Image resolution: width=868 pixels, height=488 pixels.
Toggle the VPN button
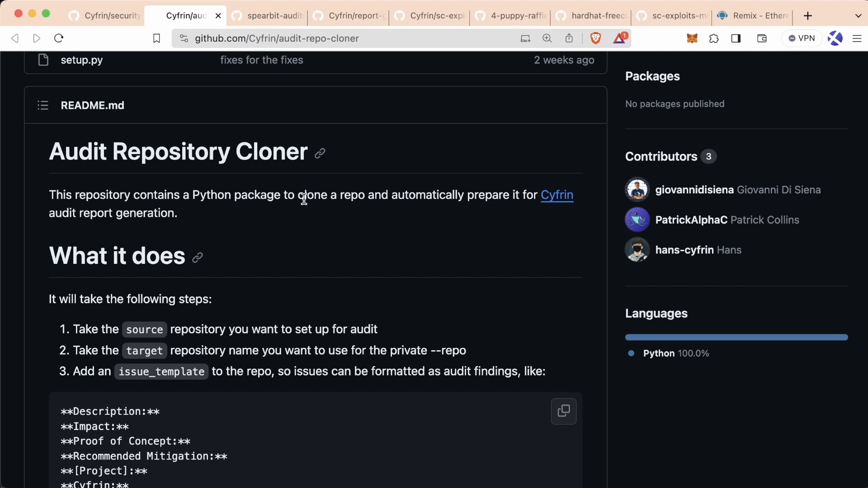coord(802,38)
